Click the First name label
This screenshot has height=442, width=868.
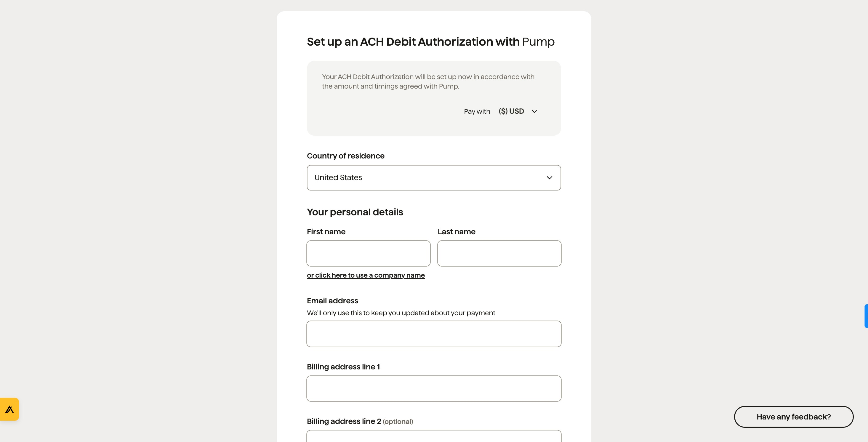tap(326, 232)
